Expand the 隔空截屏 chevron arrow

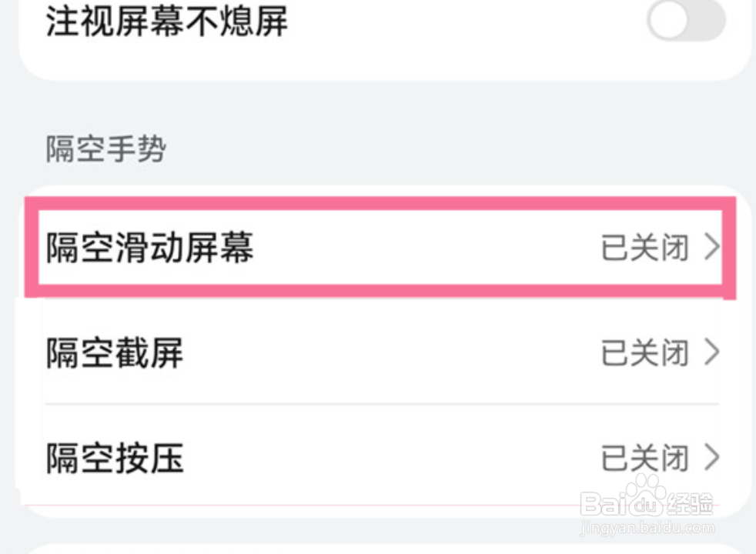point(712,353)
